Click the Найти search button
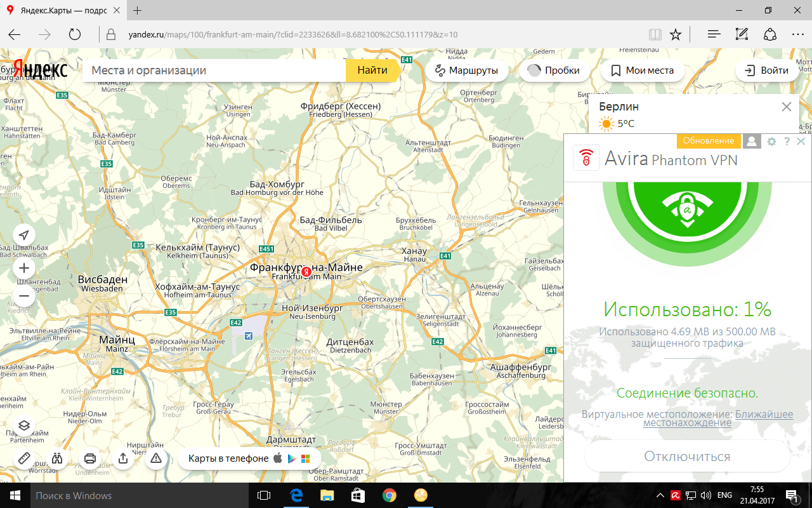The width and height of the screenshot is (812, 508). pyautogui.click(x=372, y=70)
